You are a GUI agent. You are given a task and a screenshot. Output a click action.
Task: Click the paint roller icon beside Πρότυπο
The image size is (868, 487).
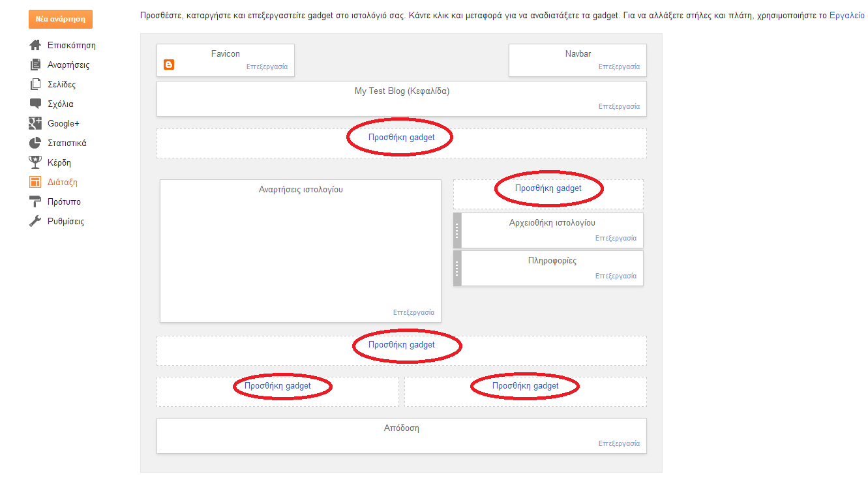35,202
